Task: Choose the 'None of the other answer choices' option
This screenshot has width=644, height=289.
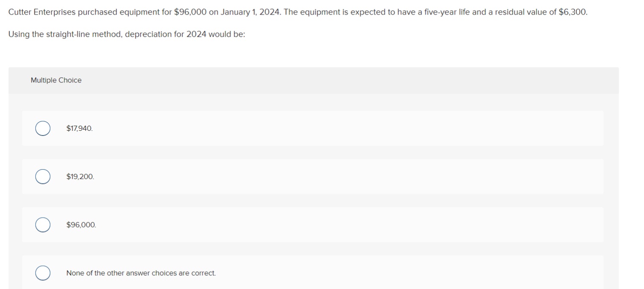Action: coord(42,272)
